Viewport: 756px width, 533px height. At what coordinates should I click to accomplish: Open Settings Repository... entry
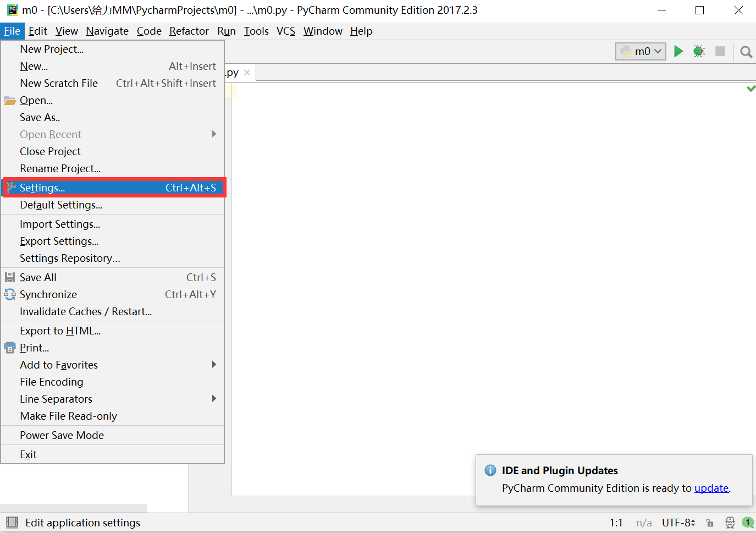(113, 258)
